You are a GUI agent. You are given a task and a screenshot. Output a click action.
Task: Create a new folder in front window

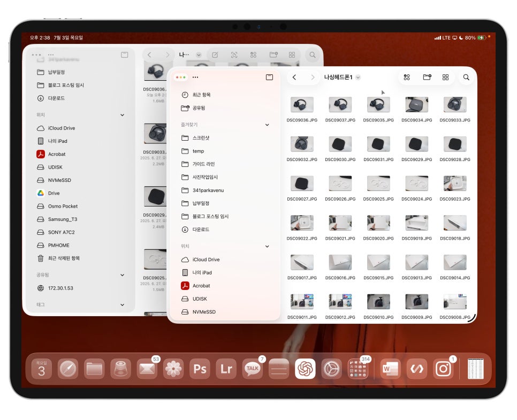click(427, 77)
